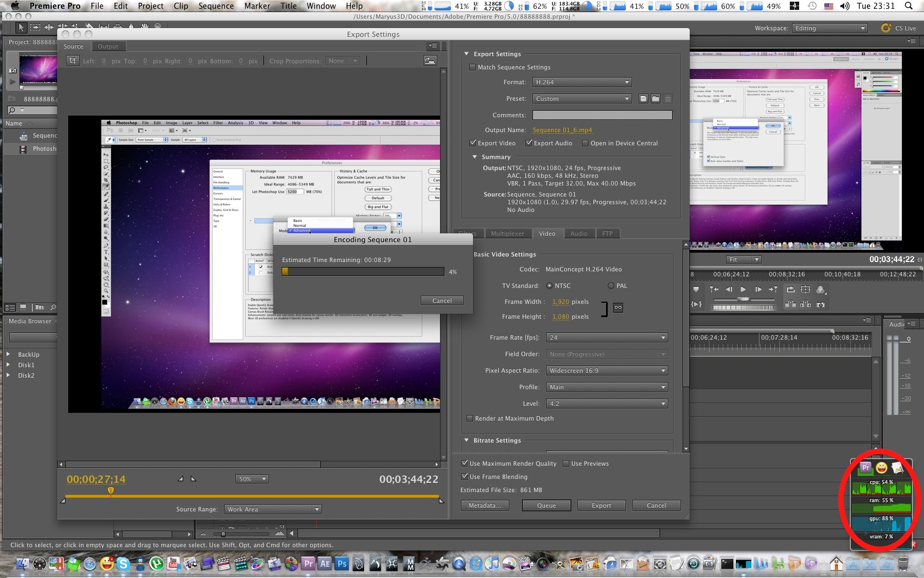Open the Sequence menu

(216, 6)
